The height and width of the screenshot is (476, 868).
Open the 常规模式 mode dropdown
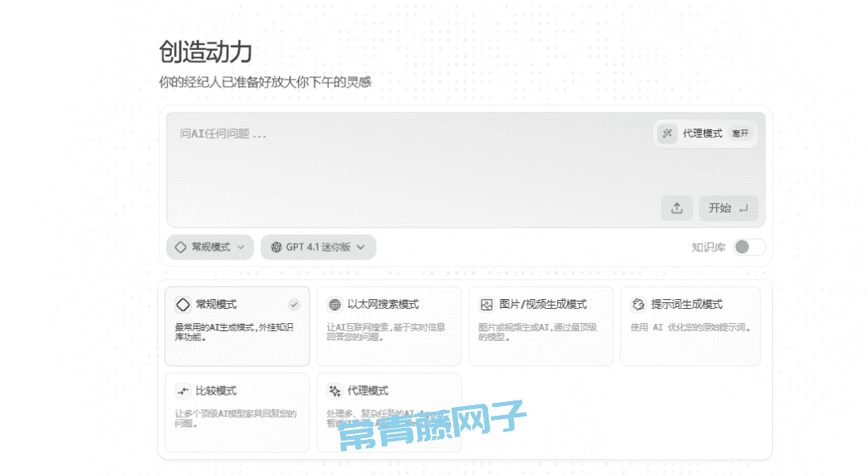coord(210,247)
